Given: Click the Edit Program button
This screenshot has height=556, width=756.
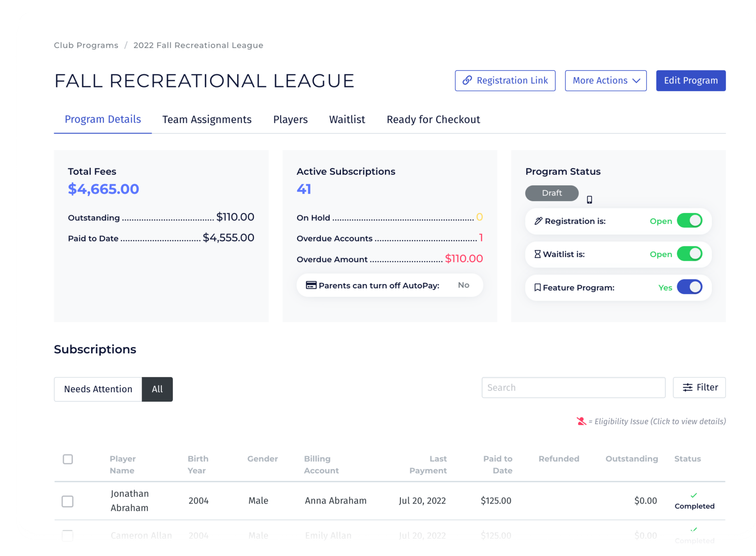Looking at the screenshot, I should tap(691, 81).
